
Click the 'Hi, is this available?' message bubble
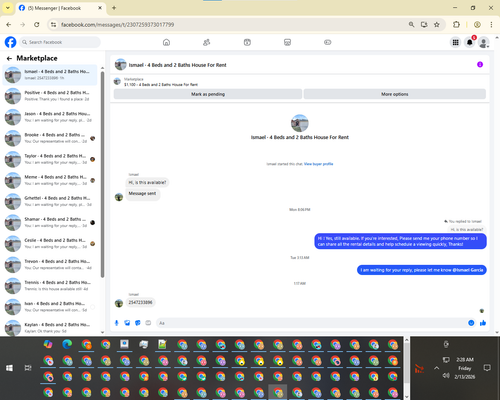tap(147, 182)
